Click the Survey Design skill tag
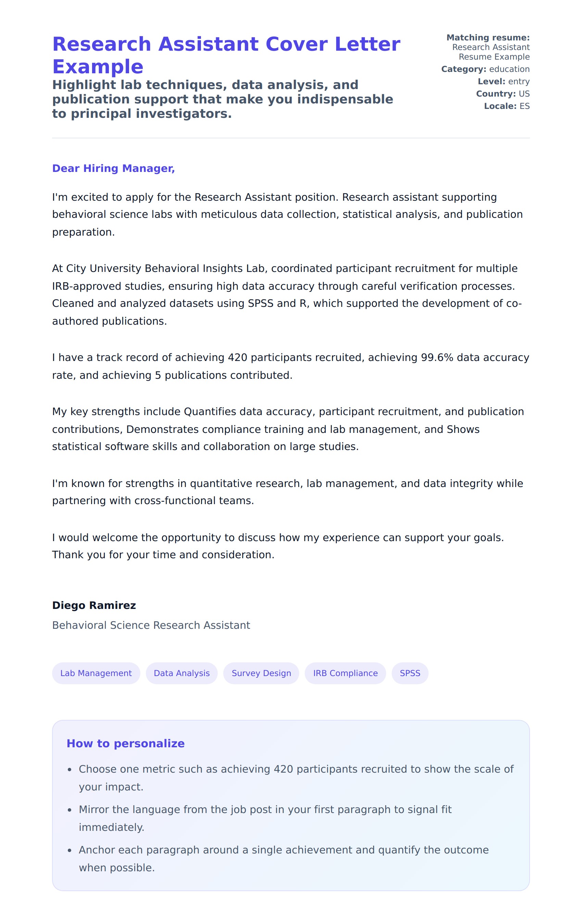This screenshot has height=924, width=582. point(261,673)
